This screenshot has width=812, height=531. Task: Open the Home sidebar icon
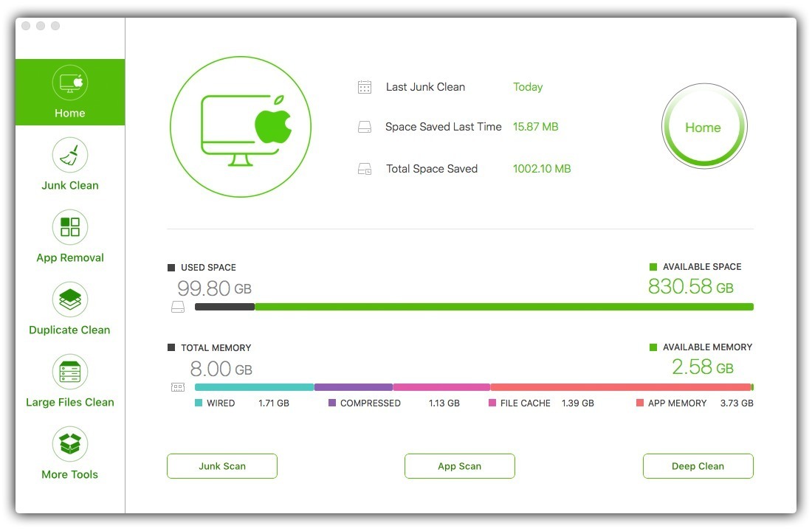pyautogui.click(x=70, y=83)
